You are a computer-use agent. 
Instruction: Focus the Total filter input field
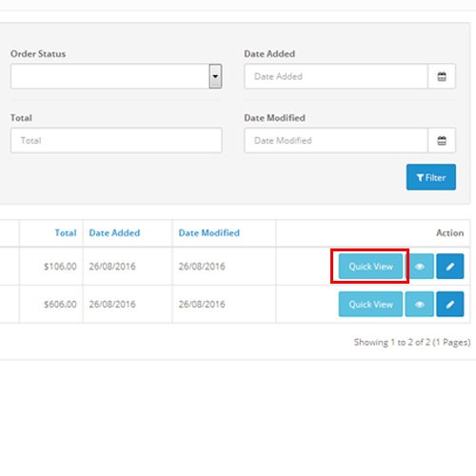pos(116,141)
